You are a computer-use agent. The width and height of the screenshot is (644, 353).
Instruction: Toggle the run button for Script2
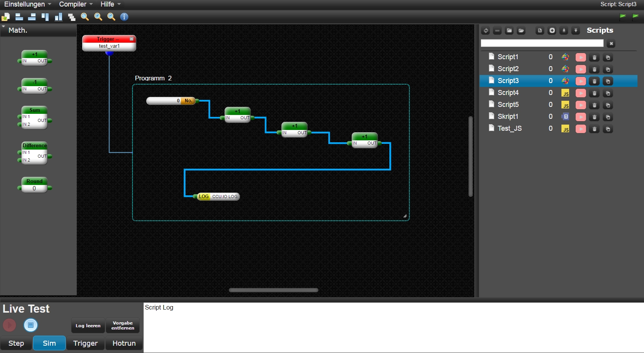(581, 70)
